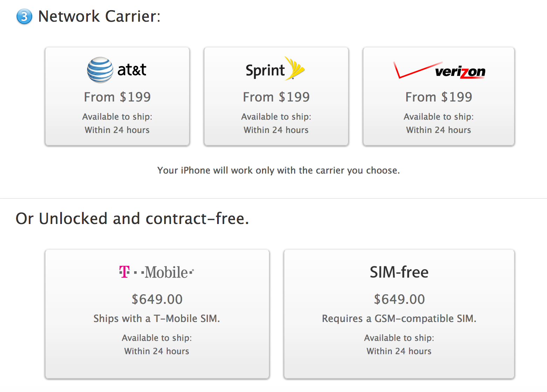The height and width of the screenshot is (392, 547).
Task: Choose the T-Mobile $649.00 unlocked option
Action: click(157, 299)
